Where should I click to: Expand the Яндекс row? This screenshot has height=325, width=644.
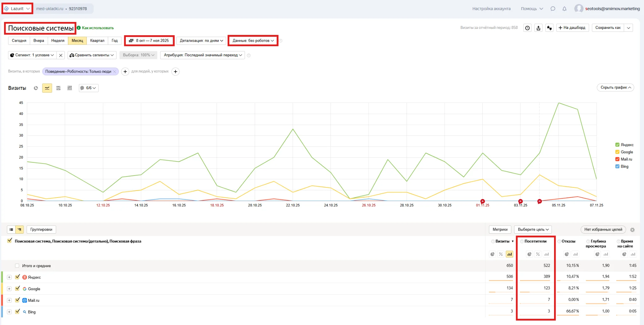coord(9,277)
